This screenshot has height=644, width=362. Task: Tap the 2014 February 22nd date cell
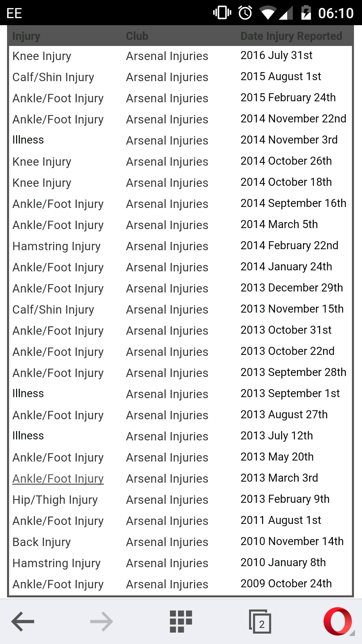[x=289, y=246]
